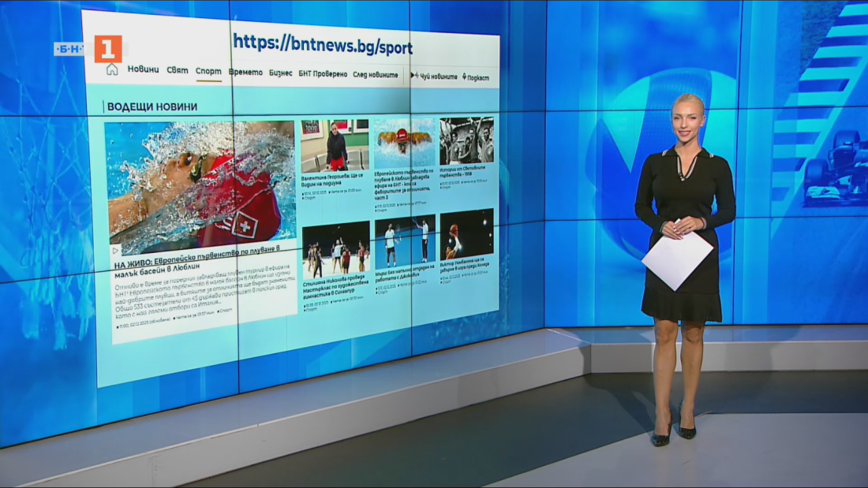Click the bntnews.bg/sport URL text
The width and height of the screenshot is (868, 488).
coord(323,47)
